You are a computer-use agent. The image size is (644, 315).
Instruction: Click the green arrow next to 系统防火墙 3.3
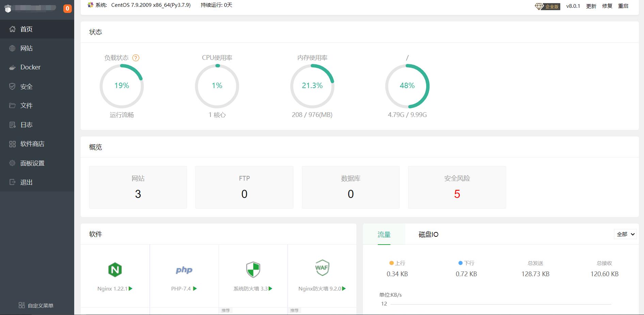270,288
